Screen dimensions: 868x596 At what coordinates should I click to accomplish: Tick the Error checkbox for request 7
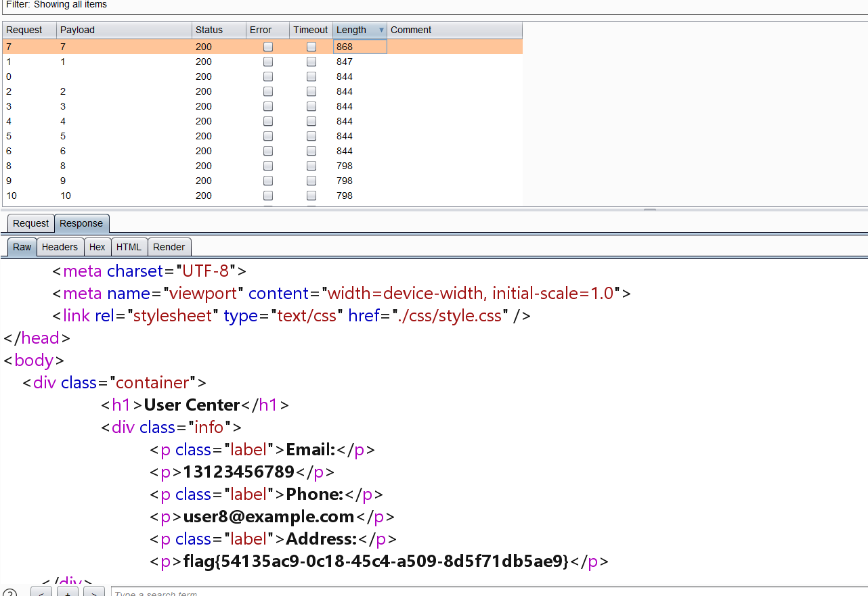[x=268, y=47]
